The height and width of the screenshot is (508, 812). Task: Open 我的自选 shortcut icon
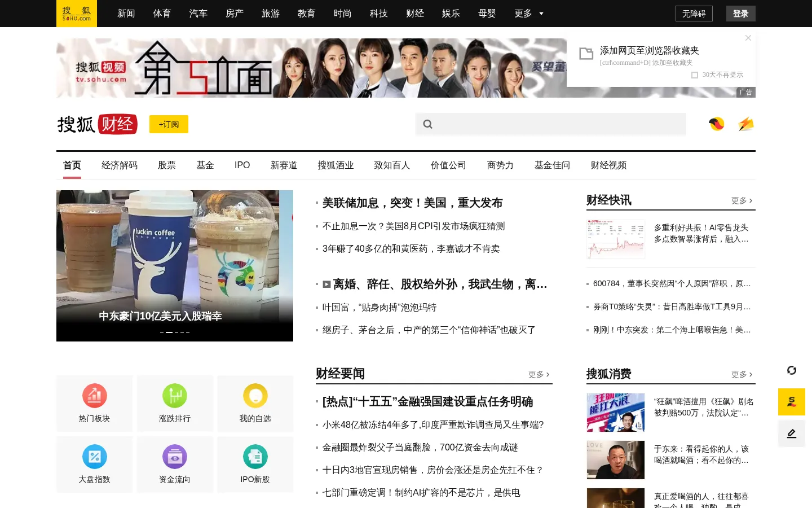(255, 396)
